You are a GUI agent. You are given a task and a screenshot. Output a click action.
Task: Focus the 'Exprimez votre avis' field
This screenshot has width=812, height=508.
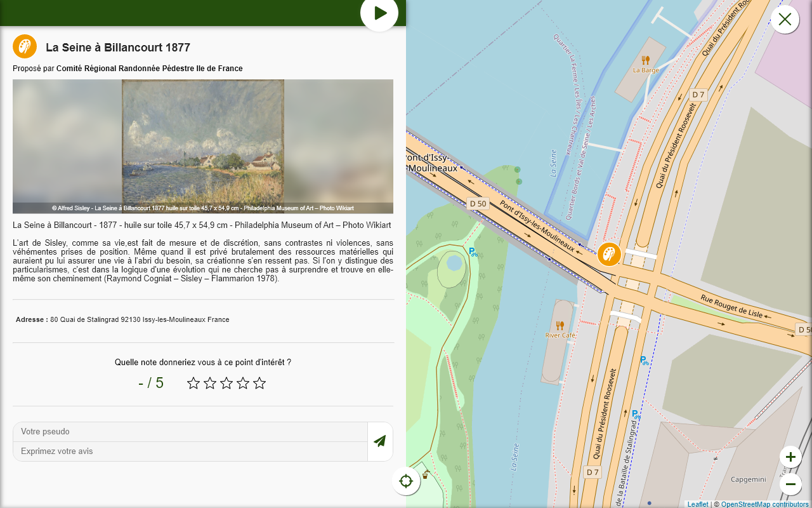click(x=190, y=451)
